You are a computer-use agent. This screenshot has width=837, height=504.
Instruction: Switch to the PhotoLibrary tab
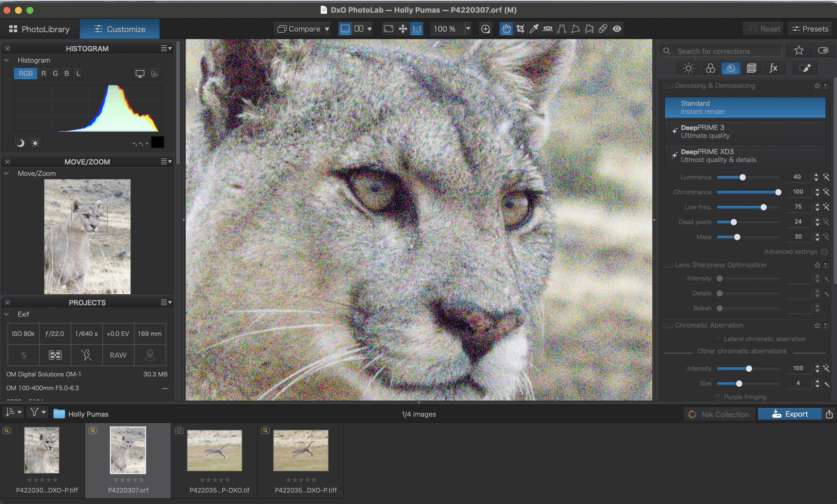click(40, 29)
